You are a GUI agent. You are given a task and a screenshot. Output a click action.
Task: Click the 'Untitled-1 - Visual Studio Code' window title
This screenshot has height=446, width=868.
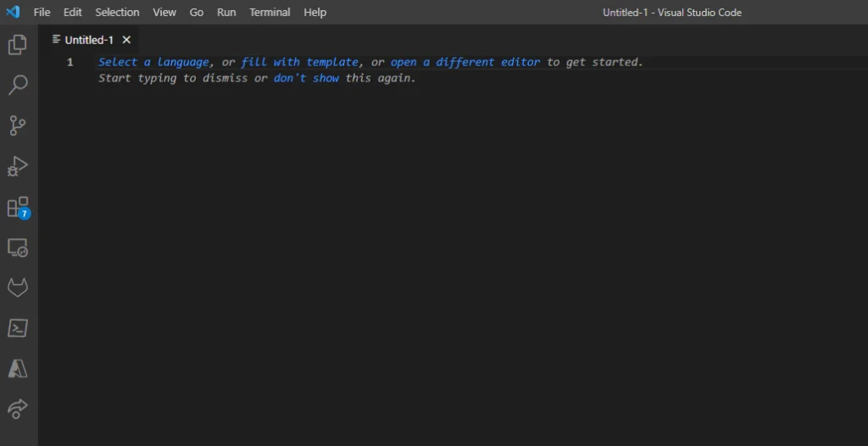672,12
